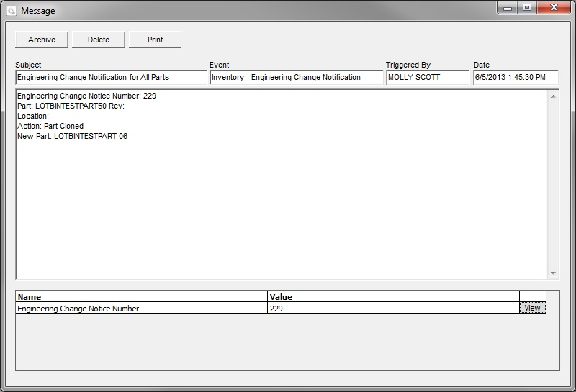Click the message body scroll down arrow
This screenshot has width=576, height=392.
coord(553,273)
